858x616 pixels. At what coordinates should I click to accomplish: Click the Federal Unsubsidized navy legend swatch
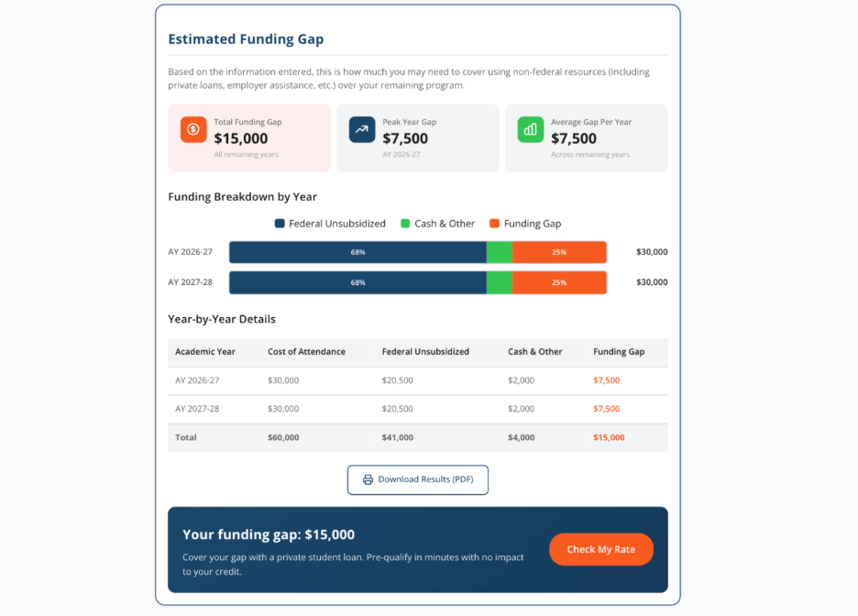click(x=280, y=224)
